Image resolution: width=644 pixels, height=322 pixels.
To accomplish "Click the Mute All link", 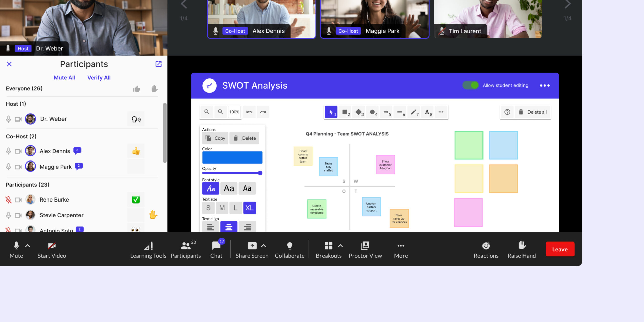I will point(64,78).
